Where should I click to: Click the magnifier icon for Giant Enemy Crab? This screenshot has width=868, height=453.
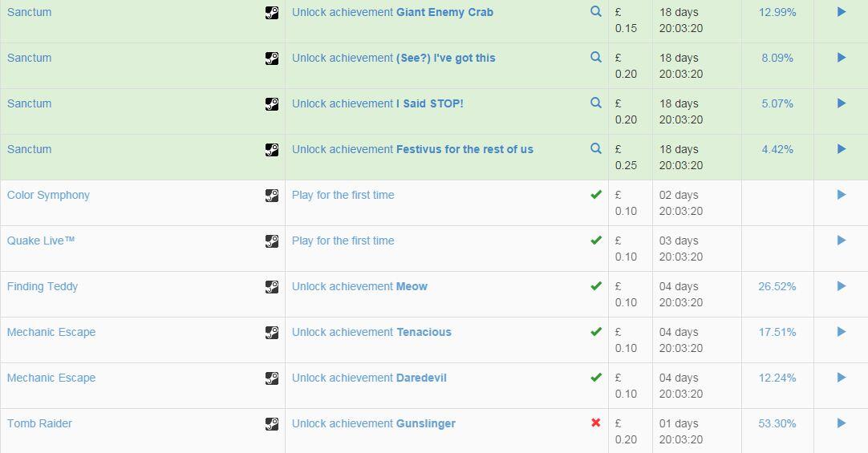click(596, 12)
